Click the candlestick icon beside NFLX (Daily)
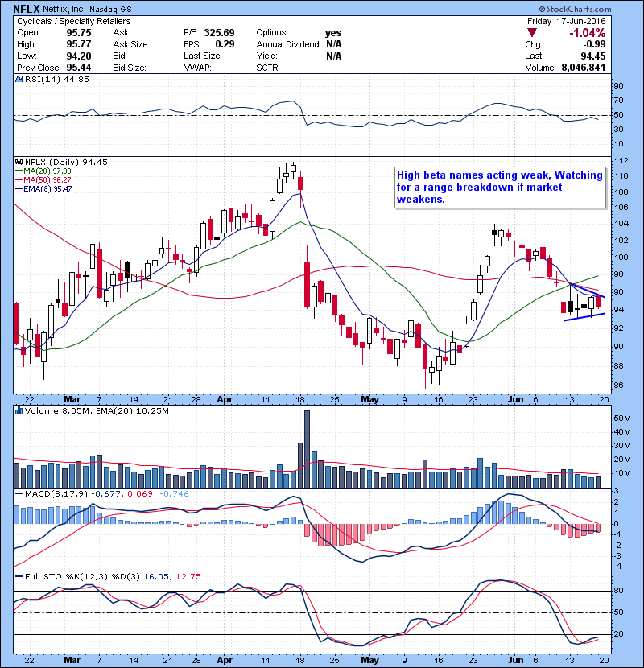Image resolution: width=644 pixels, height=668 pixels. point(19,162)
